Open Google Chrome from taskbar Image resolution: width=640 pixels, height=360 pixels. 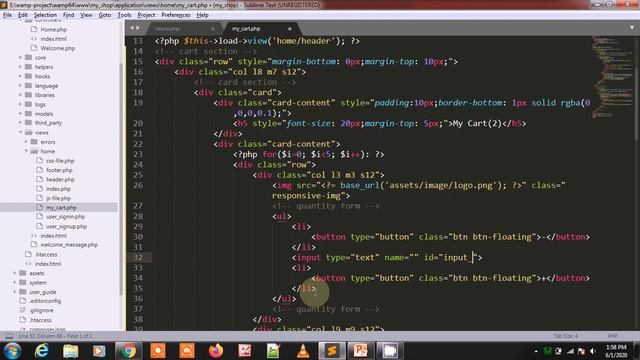128,351
